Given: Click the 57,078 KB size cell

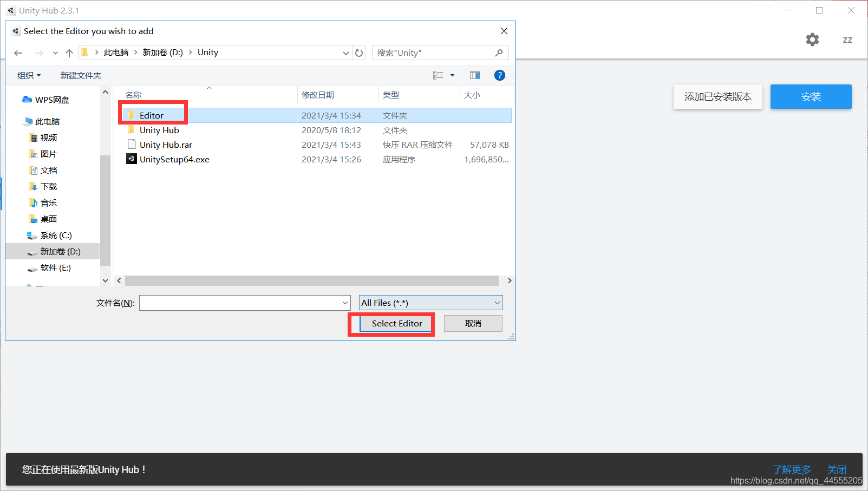Looking at the screenshot, I should pyautogui.click(x=490, y=145).
